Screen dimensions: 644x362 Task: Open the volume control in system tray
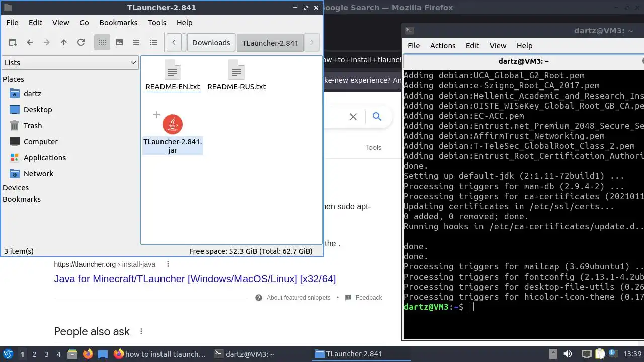pyautogui.click(x=567, y=354)
